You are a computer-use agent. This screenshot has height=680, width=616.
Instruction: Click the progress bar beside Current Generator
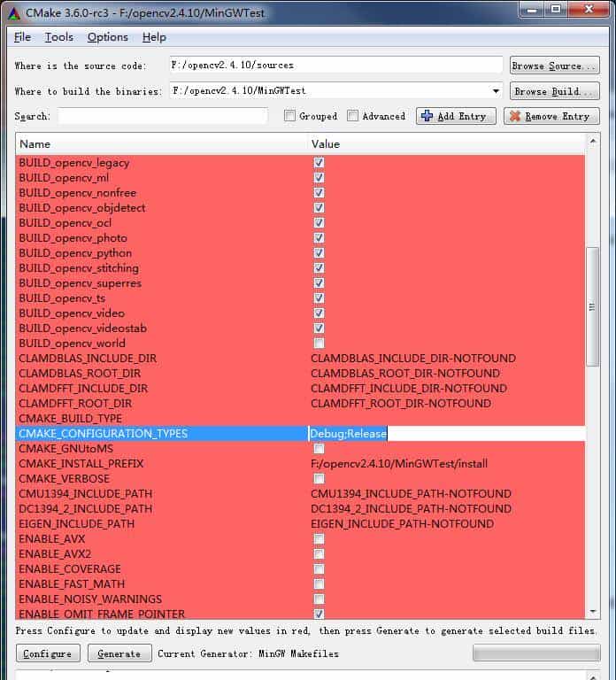(x=536, y=653)
